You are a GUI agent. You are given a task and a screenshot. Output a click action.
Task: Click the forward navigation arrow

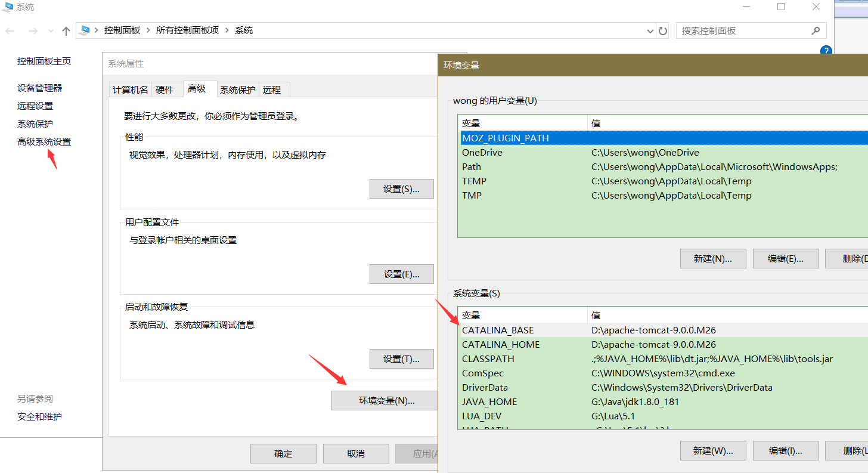point(33,30)
